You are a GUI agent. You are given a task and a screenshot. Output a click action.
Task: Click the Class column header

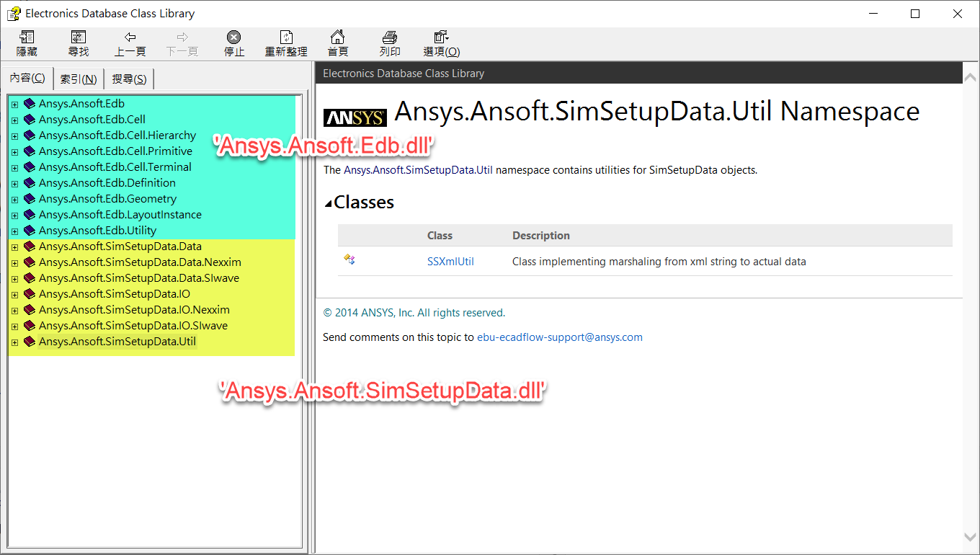click(440, 236)
